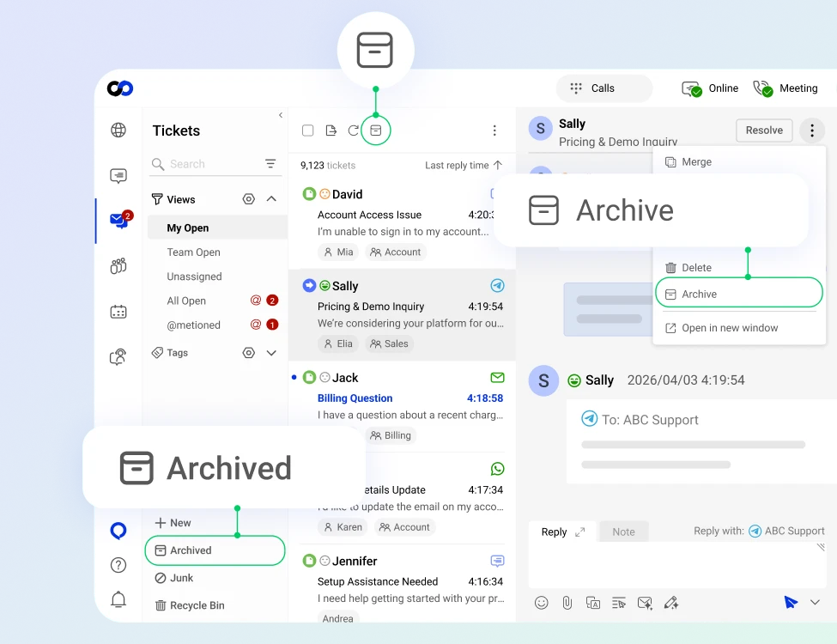Open the live chat icon in the sidebar
This screenshot has width=837, height=644.
coord(118,176)
